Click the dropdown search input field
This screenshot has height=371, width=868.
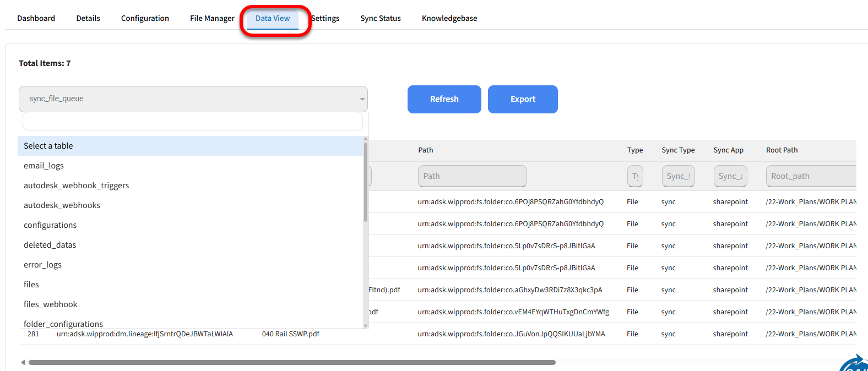193,121
